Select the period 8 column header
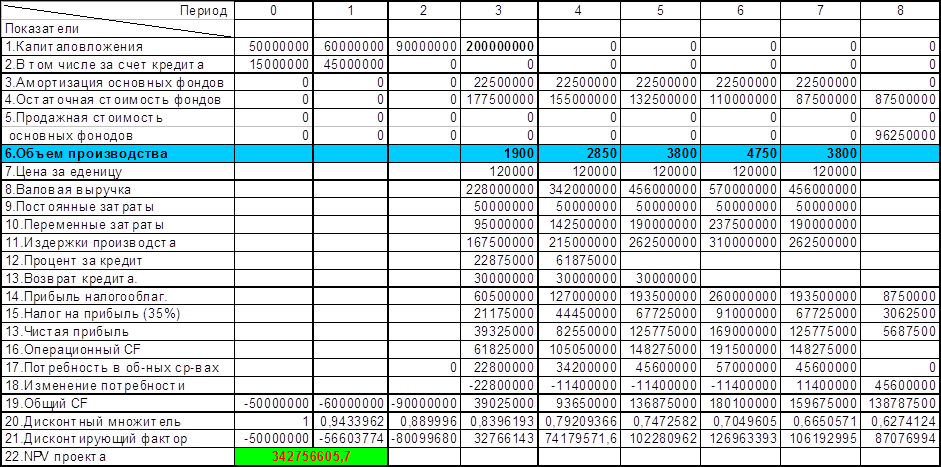Image resolution: width=941 pixels, height=467 pixels. [902, 10]
